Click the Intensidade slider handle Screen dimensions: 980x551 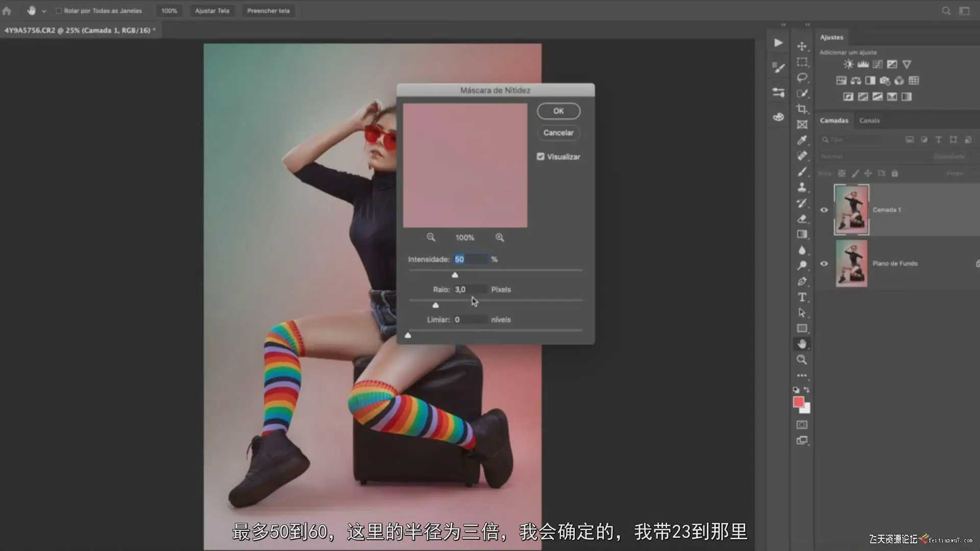455,275
